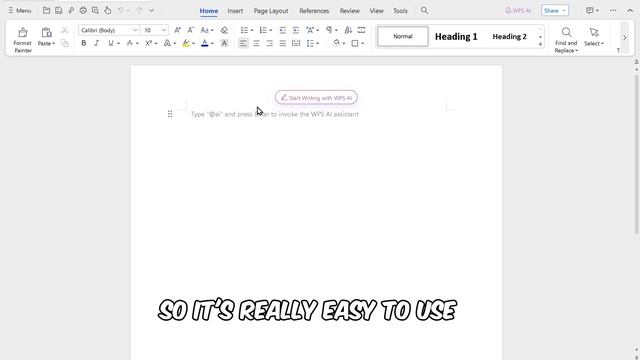The height and width of the screenshot is (360, 640).
Task: Toggle Superscript formatting
Action: click(x=148, y=43)
